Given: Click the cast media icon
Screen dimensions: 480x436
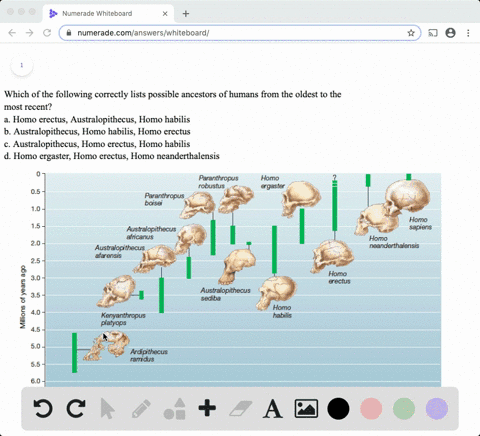Looking at the screenshot, I should [433, 33].
